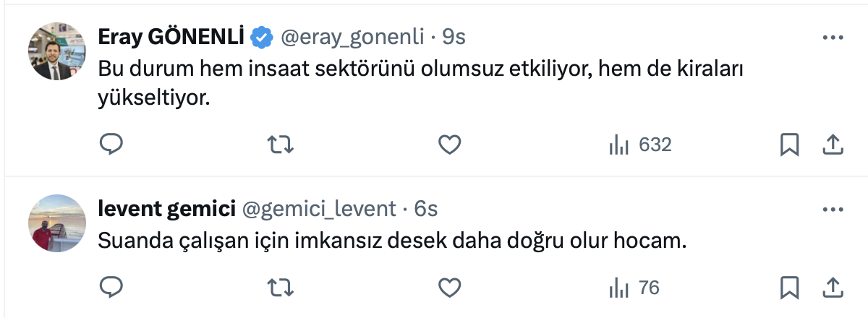Open more options for Eray GÖNENLİ's tweet
868x318 pixels.
[833, 37]
